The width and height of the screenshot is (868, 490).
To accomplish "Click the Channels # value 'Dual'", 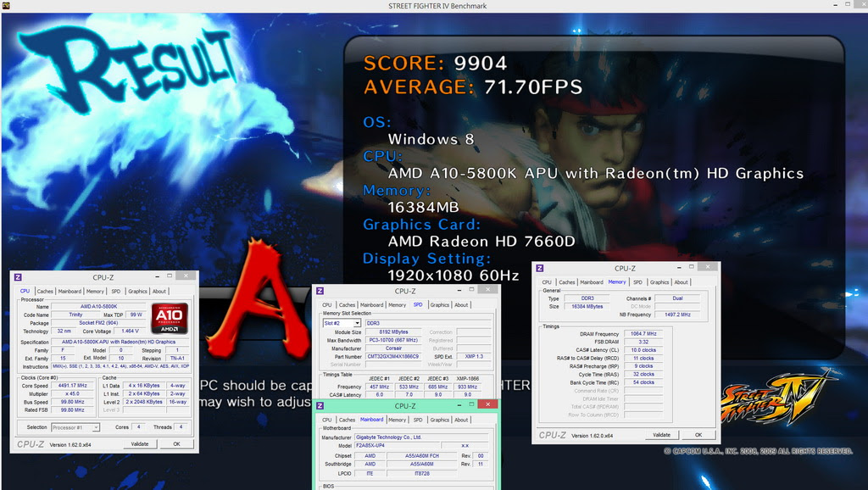I will click(x=677, y=298).
